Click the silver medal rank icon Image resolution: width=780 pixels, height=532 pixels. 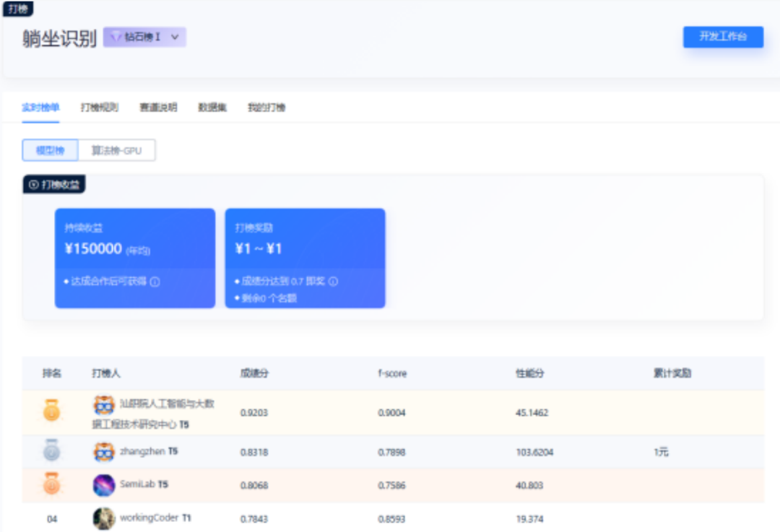point(52,450)
